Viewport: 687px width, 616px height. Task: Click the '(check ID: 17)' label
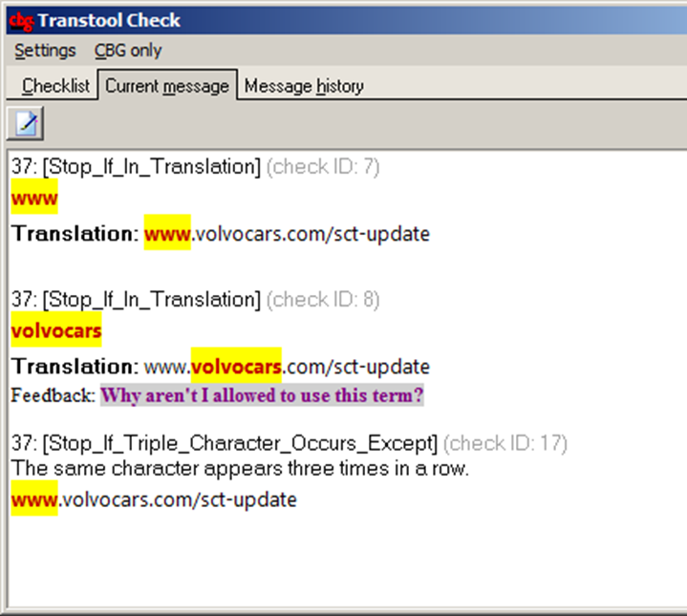pos(505,443)
